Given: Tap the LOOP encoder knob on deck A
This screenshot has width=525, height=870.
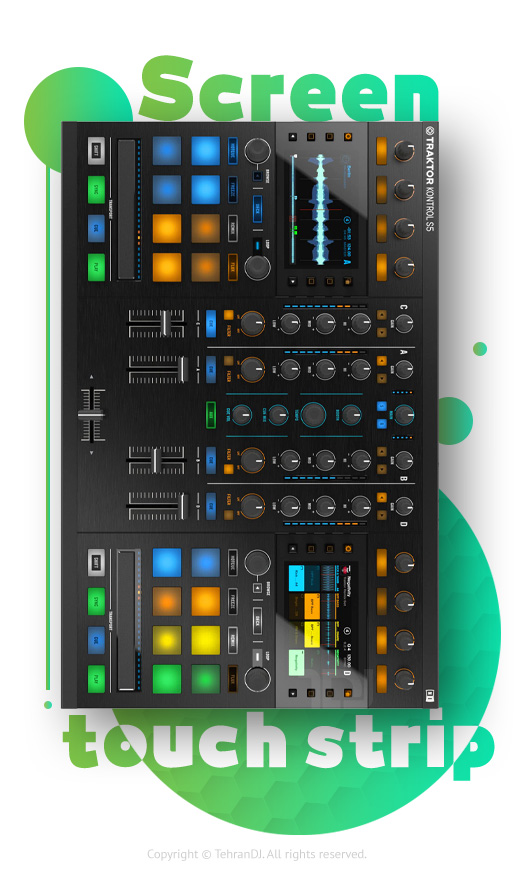Looking at the screenshot, I should tap(258, 267).
